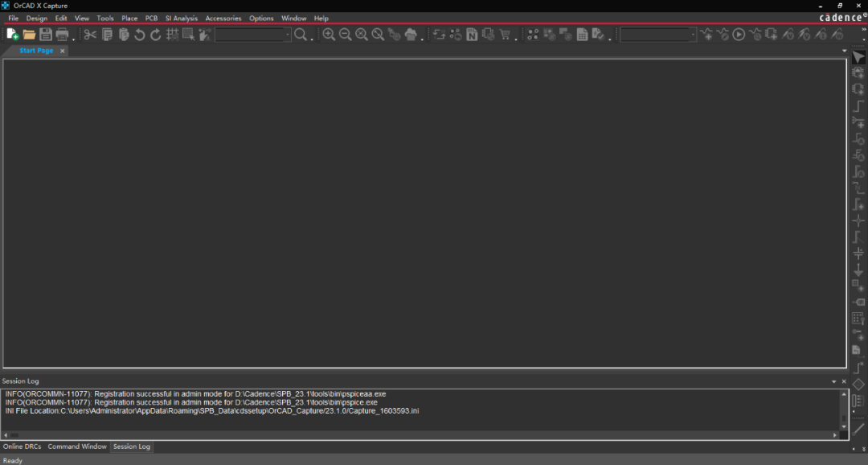Click the Cut scissors icon
This screenshot has width=868, height=465.
(90, 35)
